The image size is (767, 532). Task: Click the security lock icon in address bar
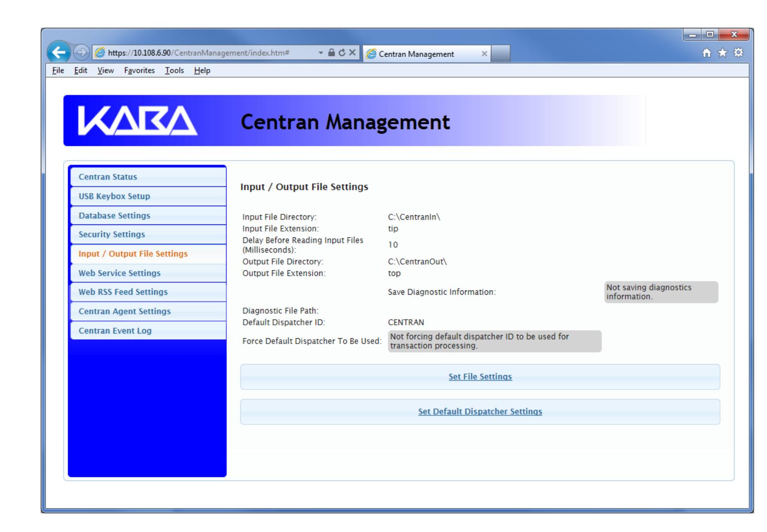331,53
